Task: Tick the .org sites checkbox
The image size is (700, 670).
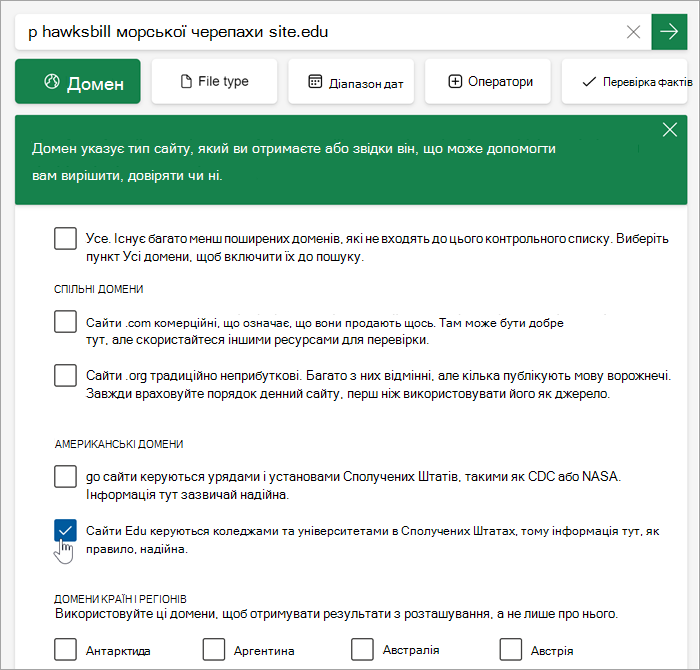Action: (65, 375)
